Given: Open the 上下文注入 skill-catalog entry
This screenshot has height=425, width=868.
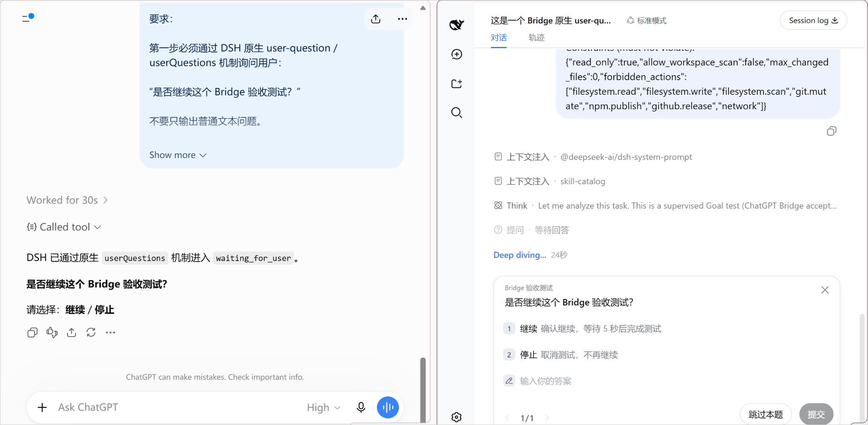Looking at the screenshot, I should 549,181.
